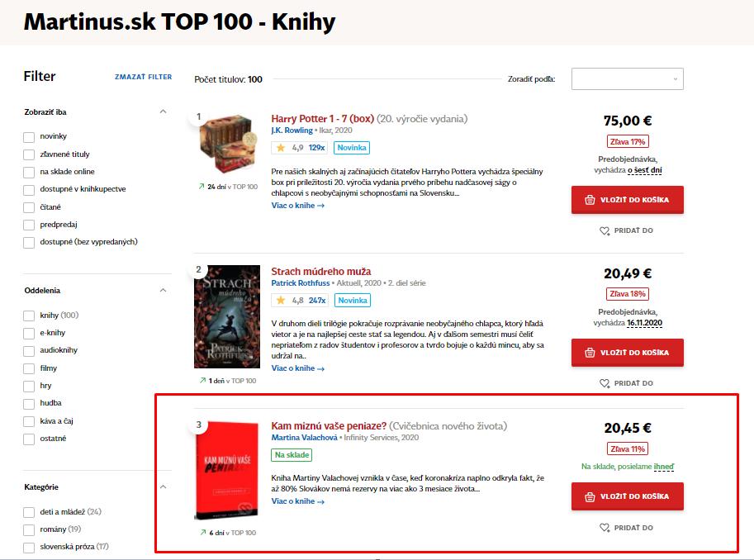Click the heart icon for Kam miznú vaše peniaze
Viewport: 754px width, 560px height.
pos(605,528)
